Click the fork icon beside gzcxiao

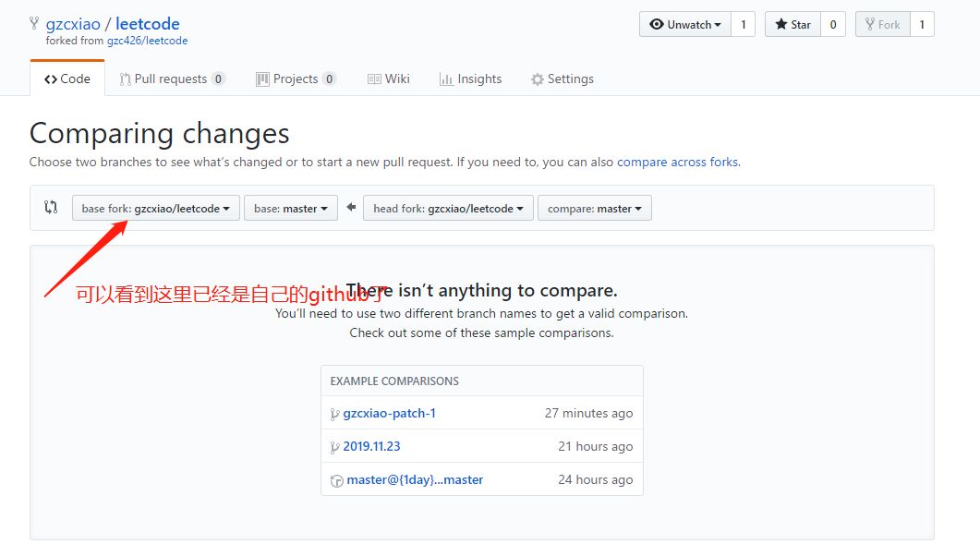[34, 24]
